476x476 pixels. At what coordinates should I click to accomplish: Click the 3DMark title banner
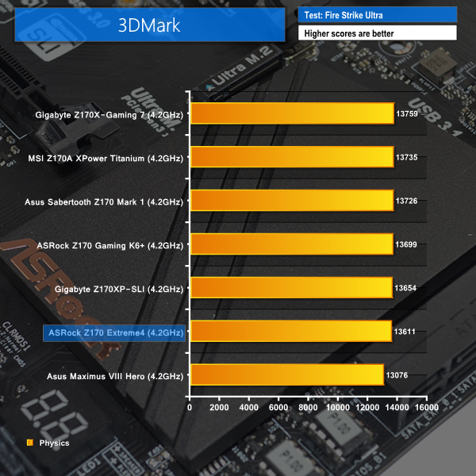click(150, 25)
